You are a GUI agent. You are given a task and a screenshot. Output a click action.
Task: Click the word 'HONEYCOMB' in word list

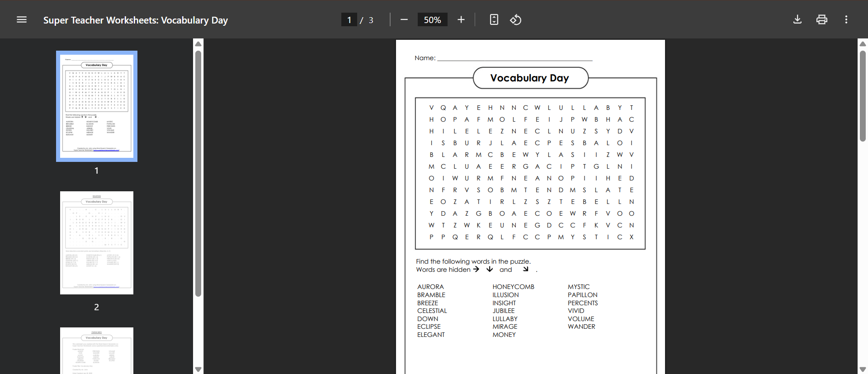click(x=514, y=287)
